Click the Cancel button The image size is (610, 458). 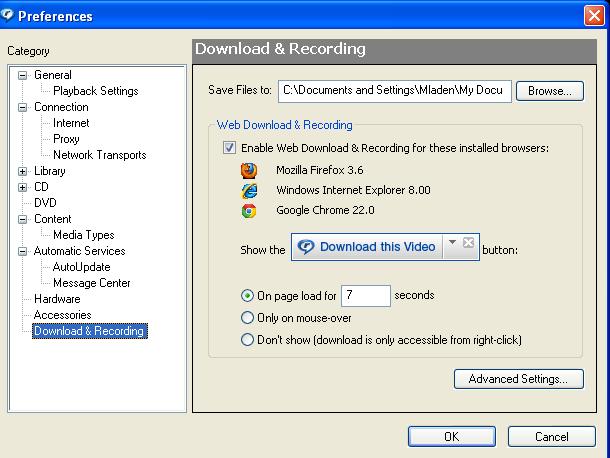point(552,437)
